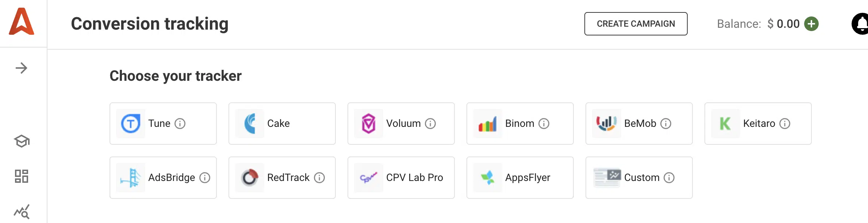
Task: Click the Custom tracker thumbnail
Action: (607, 178)
